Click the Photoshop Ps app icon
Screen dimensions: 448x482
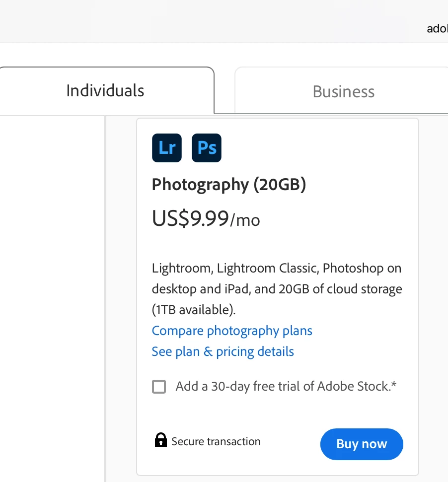tap(207, 148)
